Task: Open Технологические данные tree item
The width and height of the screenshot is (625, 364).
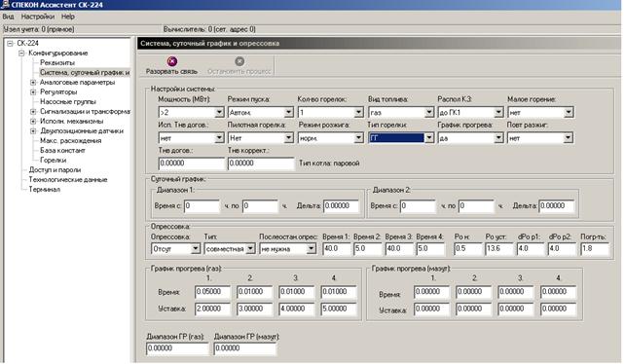Action: point(68,180)
